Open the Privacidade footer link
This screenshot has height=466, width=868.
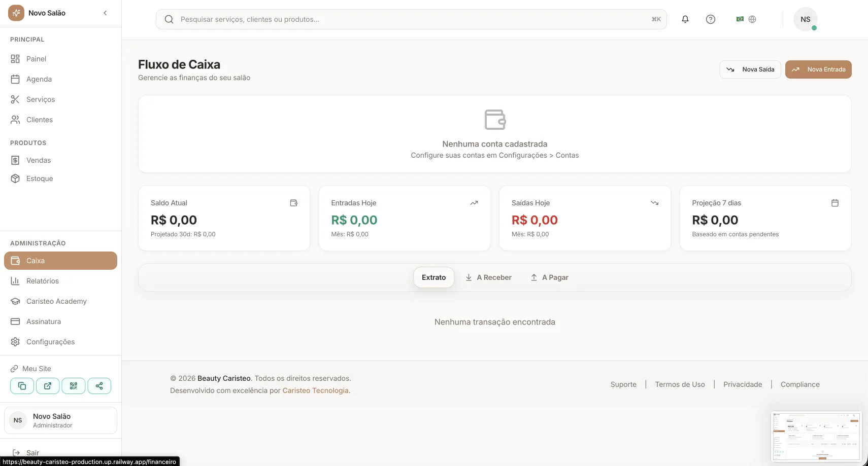pos(743,384)
